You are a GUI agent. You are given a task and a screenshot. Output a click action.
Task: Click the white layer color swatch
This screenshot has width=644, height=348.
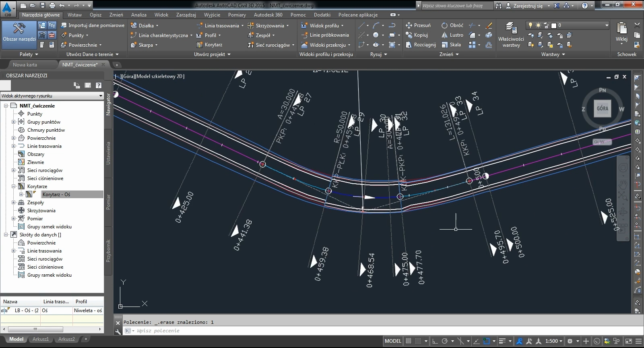(554, 25)
